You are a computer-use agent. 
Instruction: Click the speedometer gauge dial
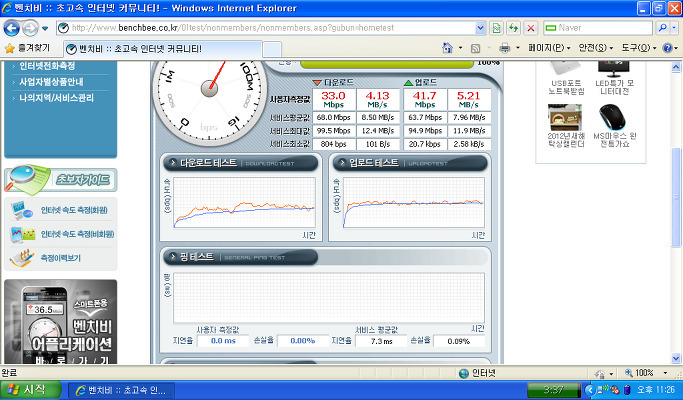(x=210, y=102)
